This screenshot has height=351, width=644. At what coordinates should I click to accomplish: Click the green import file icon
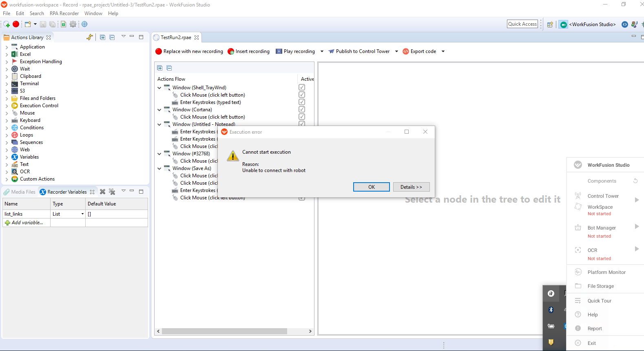[x=64, y=24]
